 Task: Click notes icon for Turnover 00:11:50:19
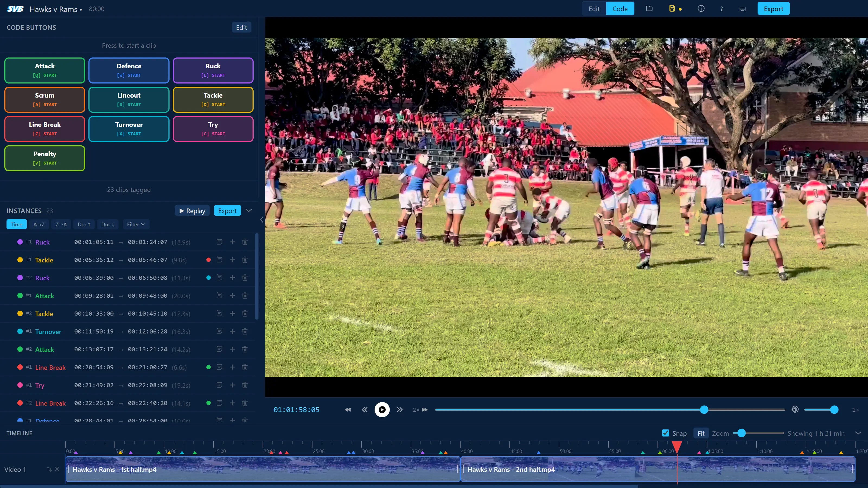point(219,331)
